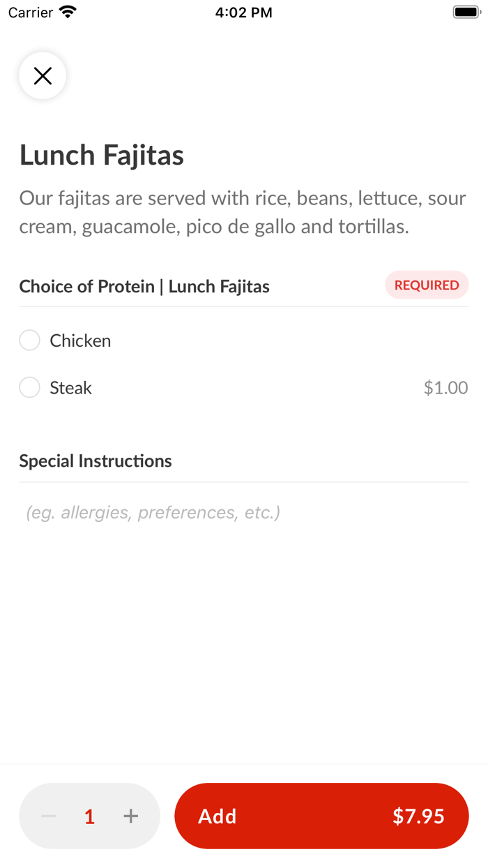This screenshot has height=868, width=488.
Task: Tap the battery icon
Action: point(466,11)
